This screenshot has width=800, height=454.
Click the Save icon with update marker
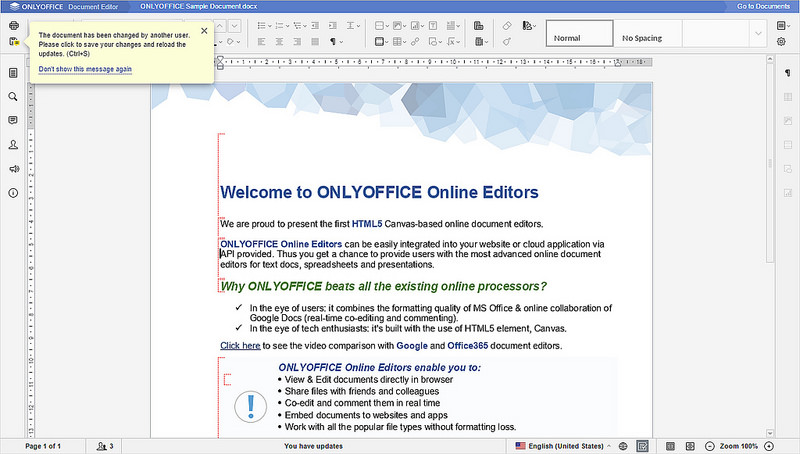tap(13, 41)
